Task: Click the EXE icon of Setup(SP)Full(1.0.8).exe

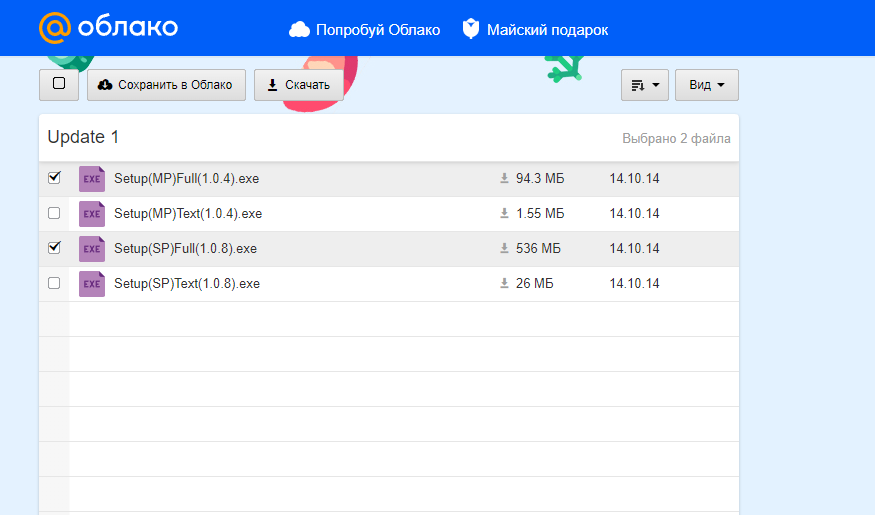Action: click(x=92, y=249)
